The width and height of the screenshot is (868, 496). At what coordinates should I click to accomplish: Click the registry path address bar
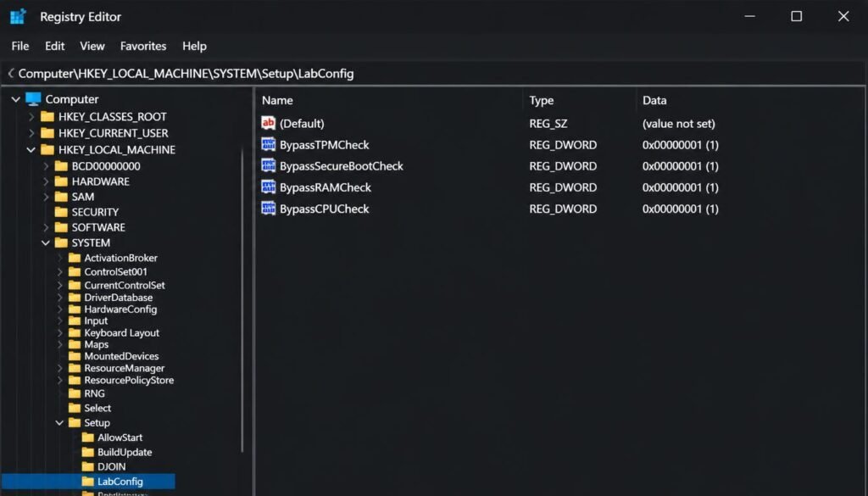tap(434, 74)
